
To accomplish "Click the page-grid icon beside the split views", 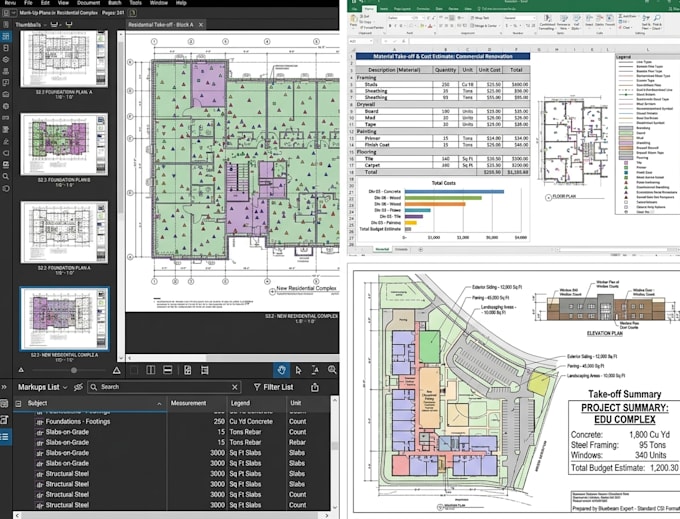I will coord(187,370).
